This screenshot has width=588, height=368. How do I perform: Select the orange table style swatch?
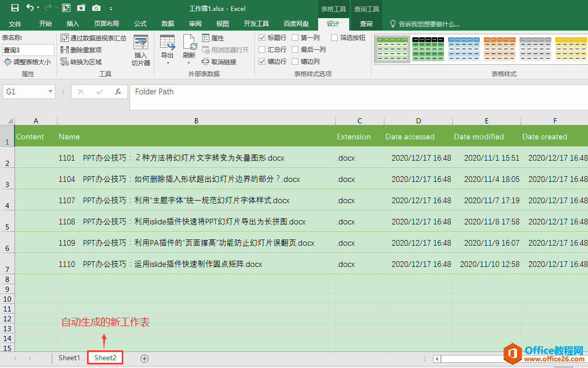click(497, 49)
